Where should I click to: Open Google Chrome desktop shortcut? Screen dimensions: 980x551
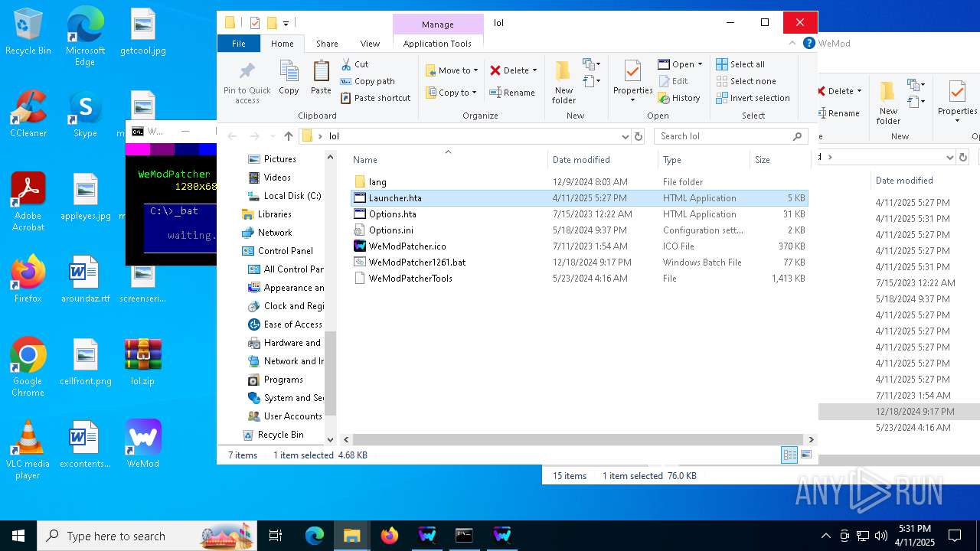28,367
